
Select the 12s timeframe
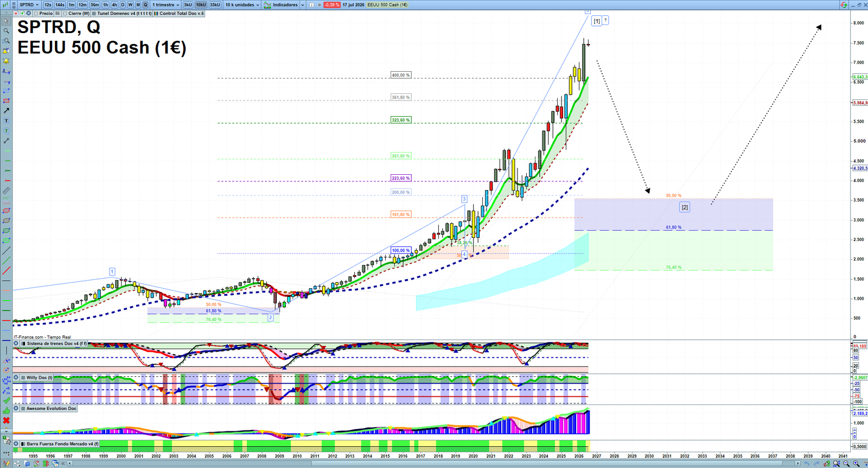tap(48, 5)
